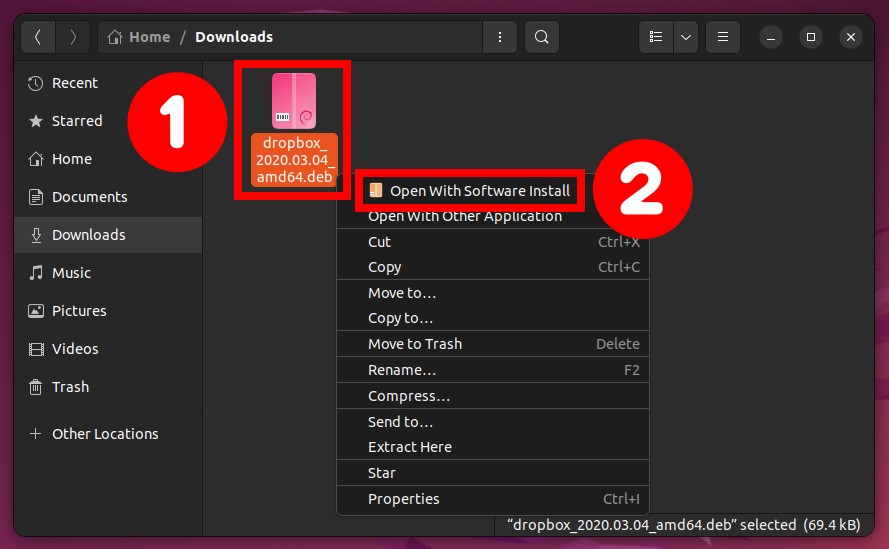Image resolution: width=889 pixels, height=549 pixels.
Task: Minimize the Files window
Action: pyautogui.click(x=771, y=37)
